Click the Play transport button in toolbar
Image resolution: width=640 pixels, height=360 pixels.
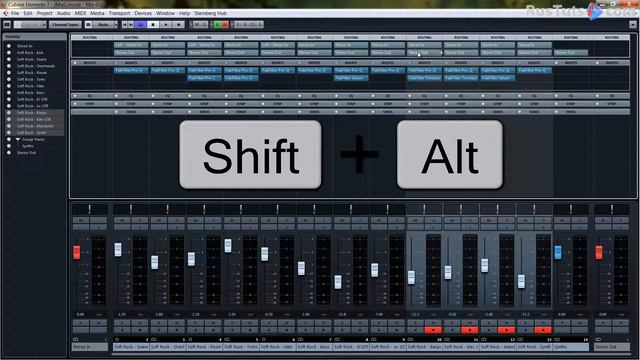pos(166,25)
